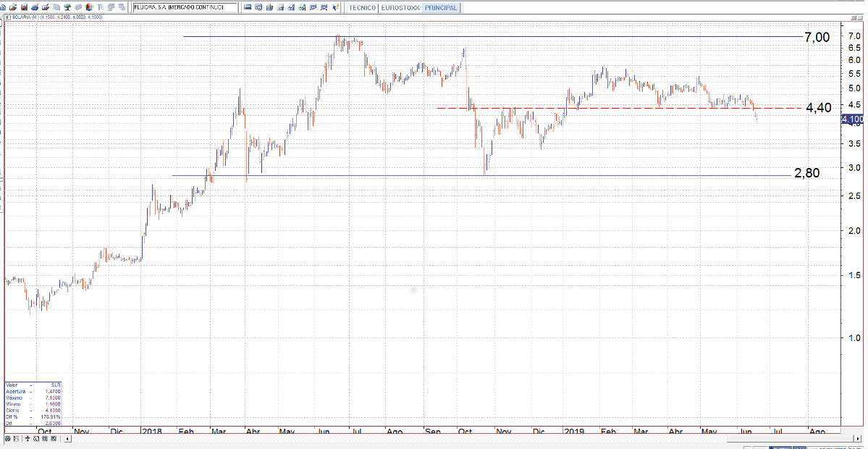This screenshot has width=868, height=449.
Task: Click the left scroll arrow below the chart
Action: pyautogui.click(x=69, y=439)
